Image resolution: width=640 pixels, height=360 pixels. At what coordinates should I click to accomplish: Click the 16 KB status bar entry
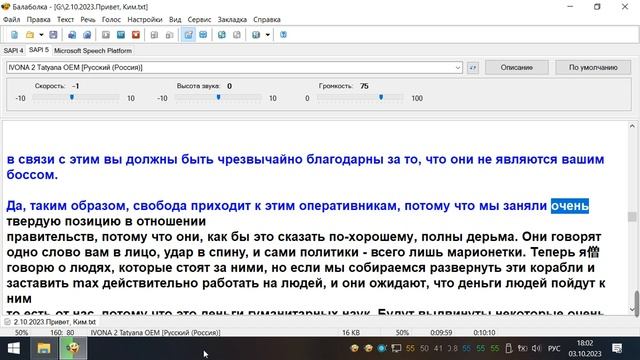(x=351, y=333)
